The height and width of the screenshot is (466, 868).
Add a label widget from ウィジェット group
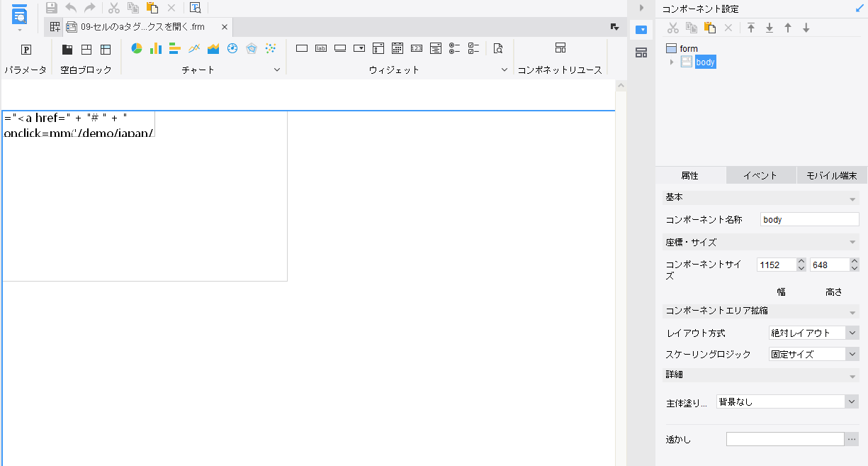click(321, 48)
